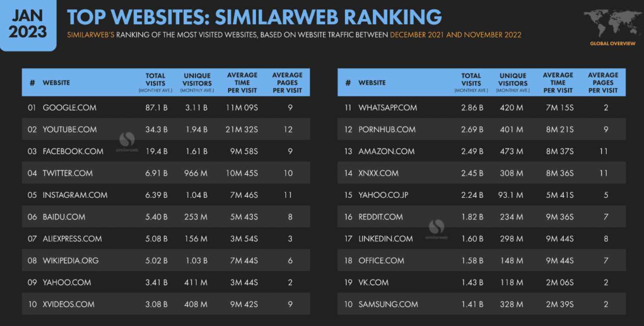Click ALIEXPRESS.COM in the table
Screen dimensions: 644x326
coord(72,238)
